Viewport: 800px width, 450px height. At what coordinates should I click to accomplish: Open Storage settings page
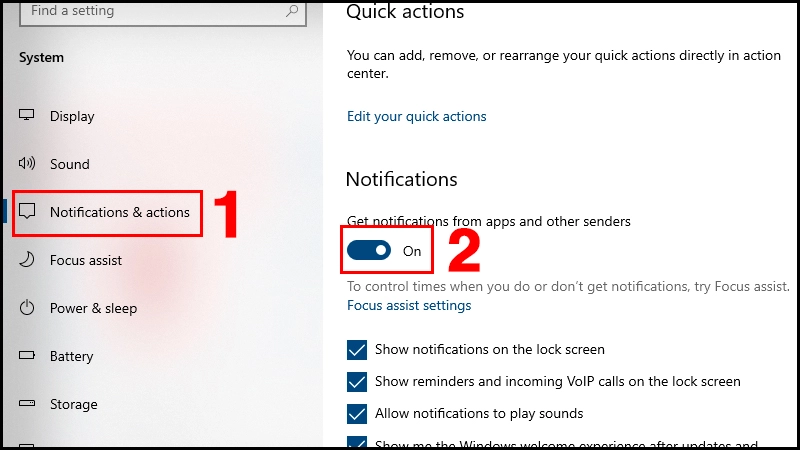tap(73, 404)
